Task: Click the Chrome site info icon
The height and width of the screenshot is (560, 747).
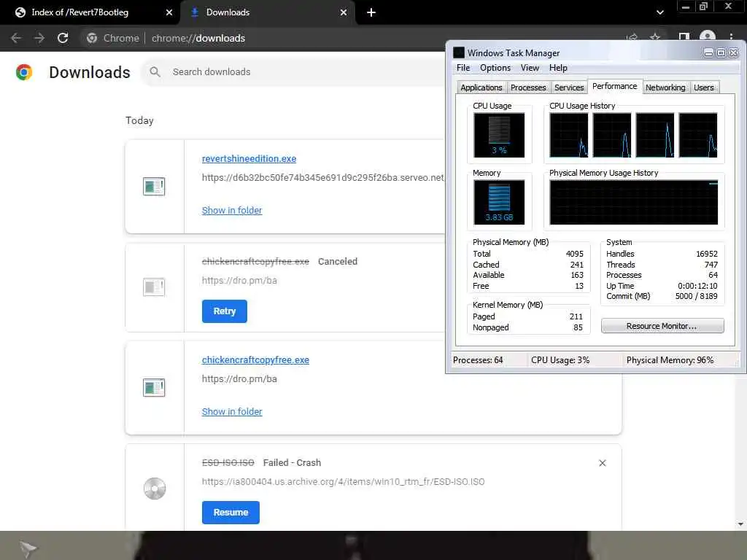Action: 92,38
